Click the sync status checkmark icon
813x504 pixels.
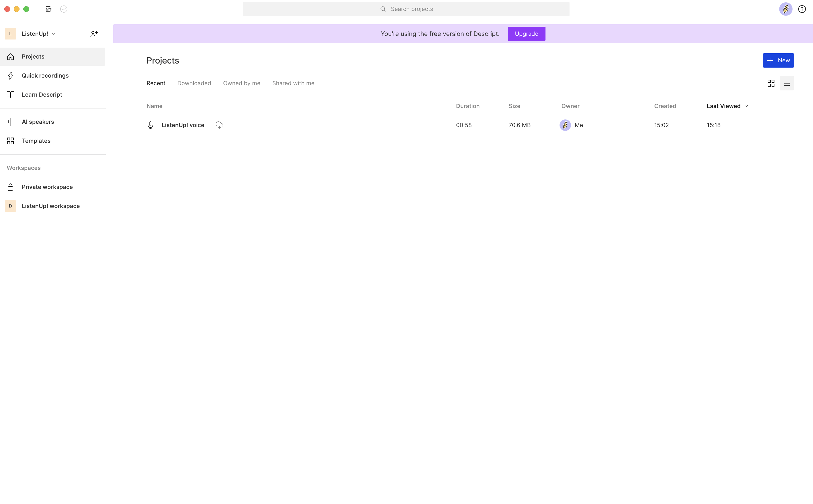(64, 9)
